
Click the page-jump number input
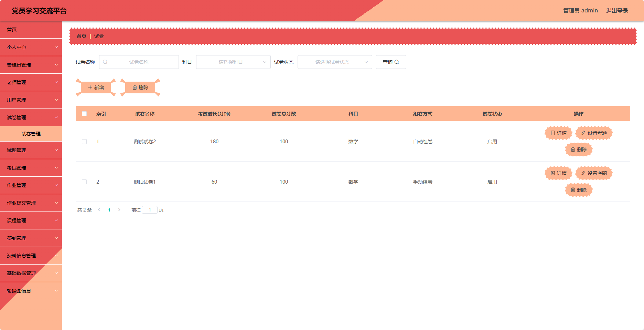[x=150, y=210]
